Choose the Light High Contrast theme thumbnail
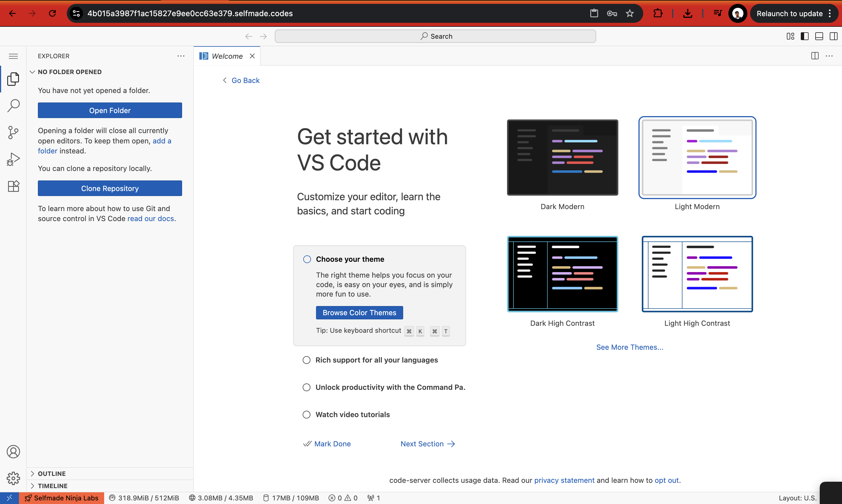Image resolution: width=842 pixels, height=504 pixels. pyautogui.click(x=697, y=274)
